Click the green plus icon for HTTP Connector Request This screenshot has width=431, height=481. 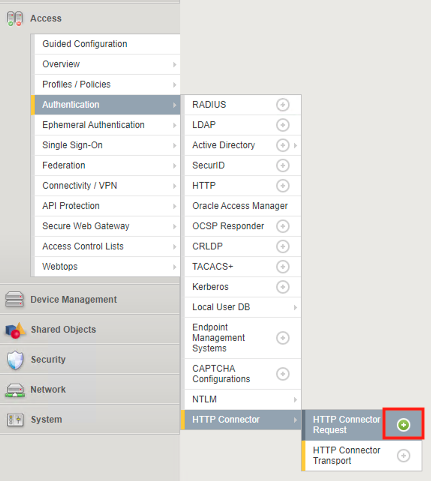(403, 425)
